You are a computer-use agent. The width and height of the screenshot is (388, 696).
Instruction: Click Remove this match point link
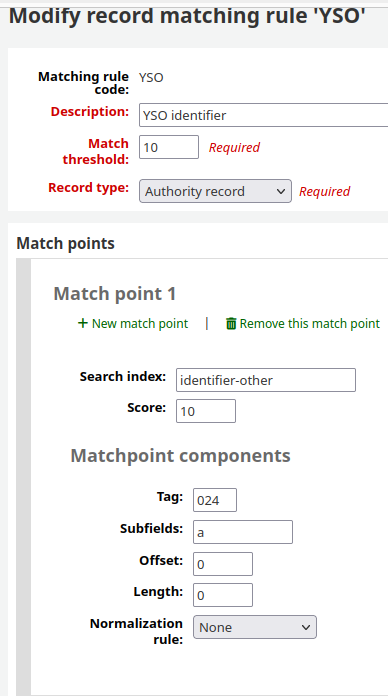coord(303,324)
